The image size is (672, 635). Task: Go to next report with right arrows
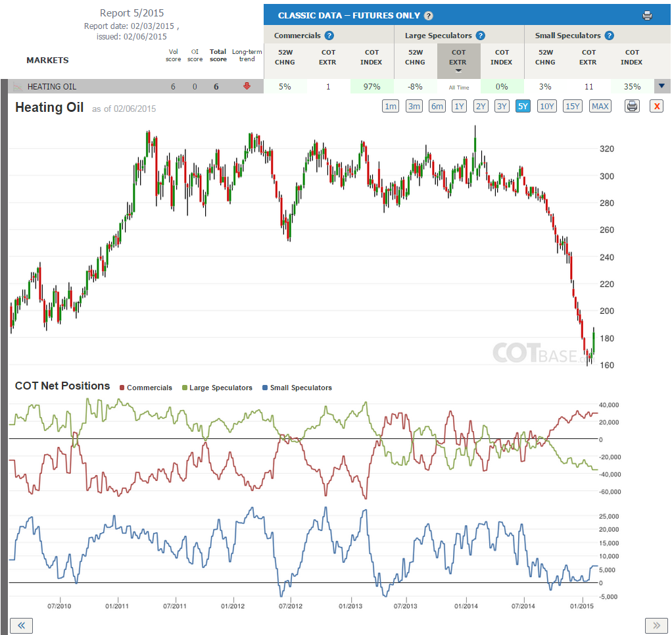click(x=656, y=626)
